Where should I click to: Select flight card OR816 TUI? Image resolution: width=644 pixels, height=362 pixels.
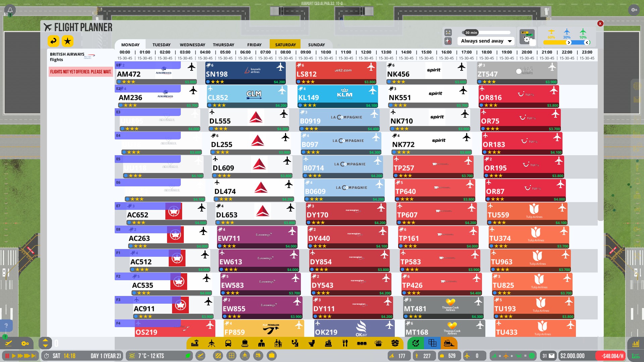[519, 96]
